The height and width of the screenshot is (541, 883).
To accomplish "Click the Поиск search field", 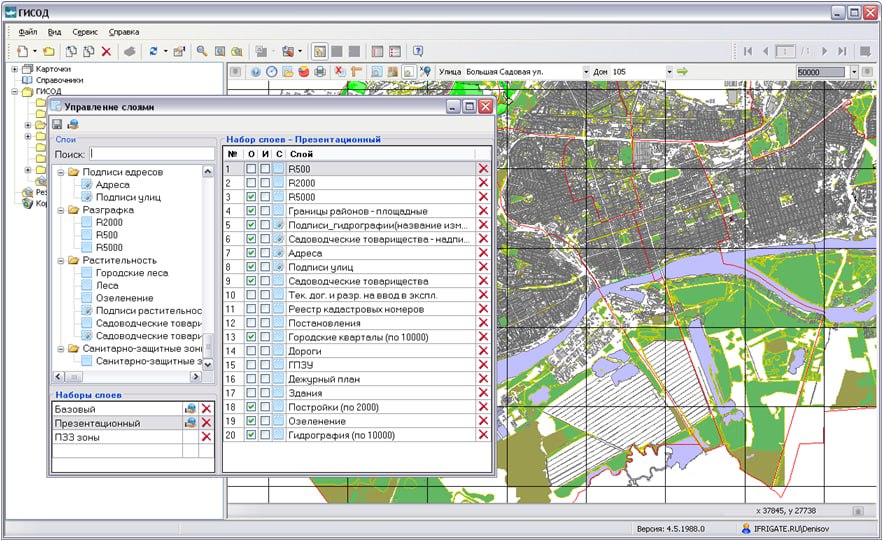I will (x=151, y=154).
